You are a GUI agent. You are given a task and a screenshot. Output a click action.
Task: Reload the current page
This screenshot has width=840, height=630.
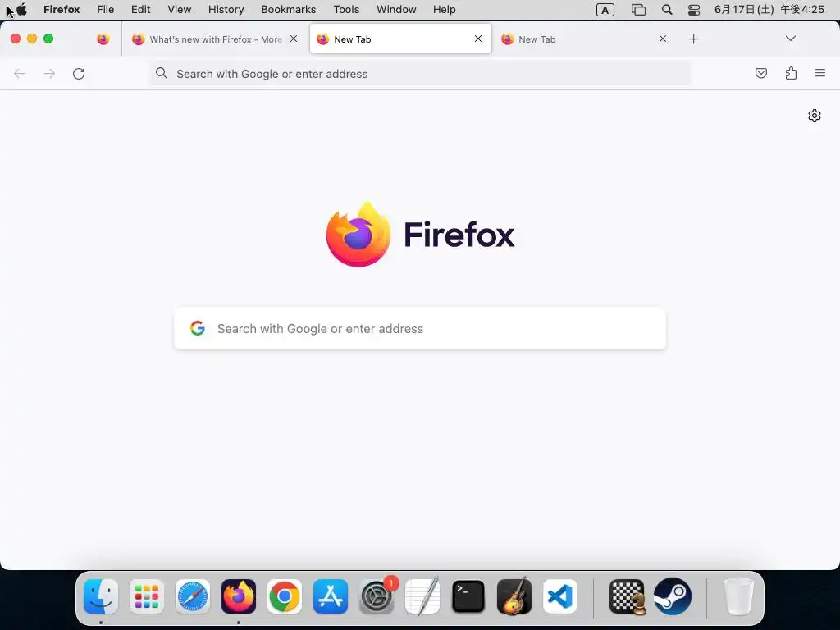tap(79, 73)
